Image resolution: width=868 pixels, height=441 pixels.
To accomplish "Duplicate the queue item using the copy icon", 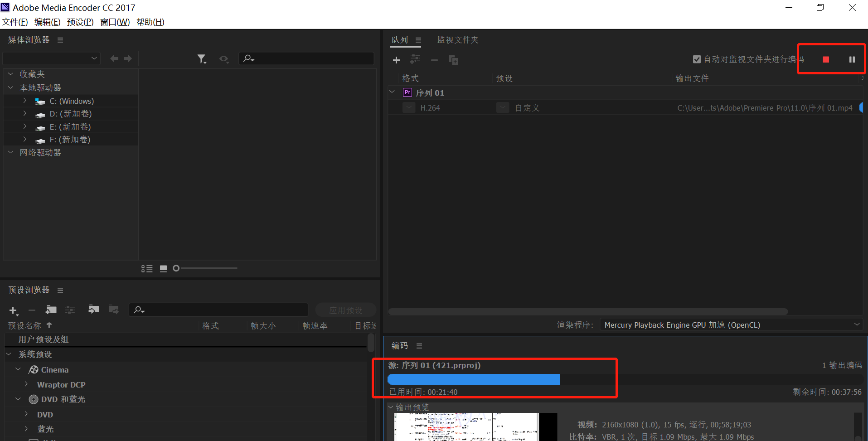I will (x=453, y=59).
